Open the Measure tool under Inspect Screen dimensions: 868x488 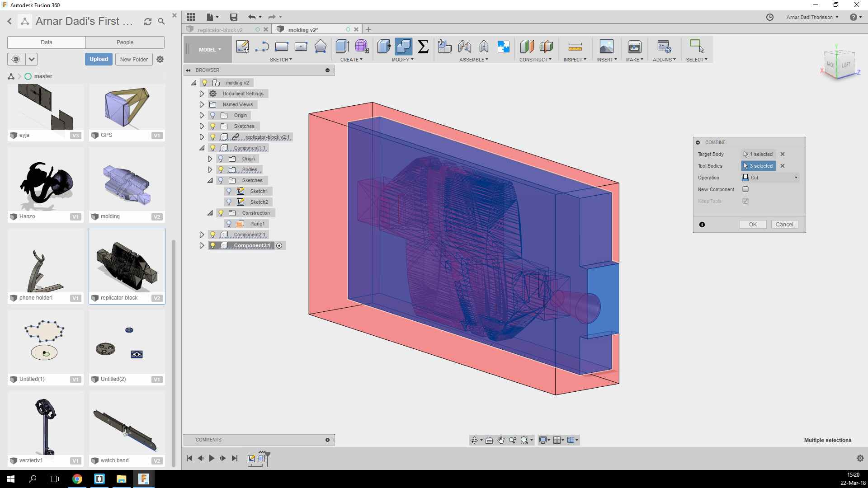pos(575,47)
